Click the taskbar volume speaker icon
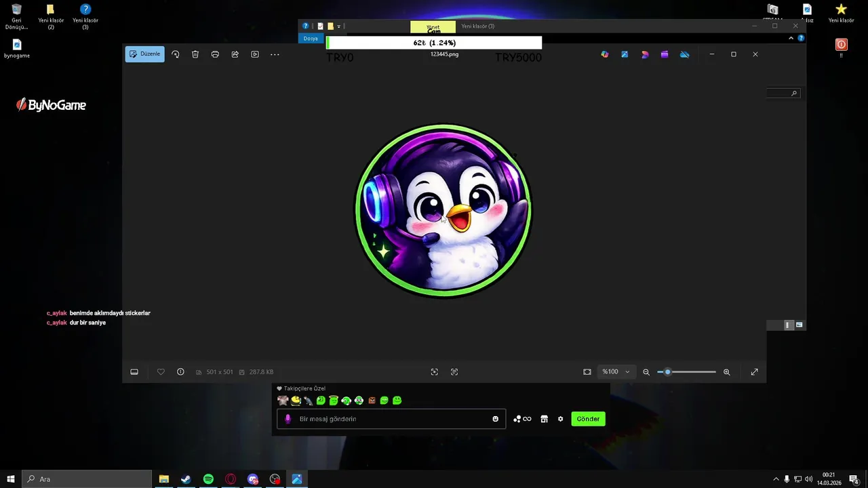868x488 pixels. tap(808, 479)
